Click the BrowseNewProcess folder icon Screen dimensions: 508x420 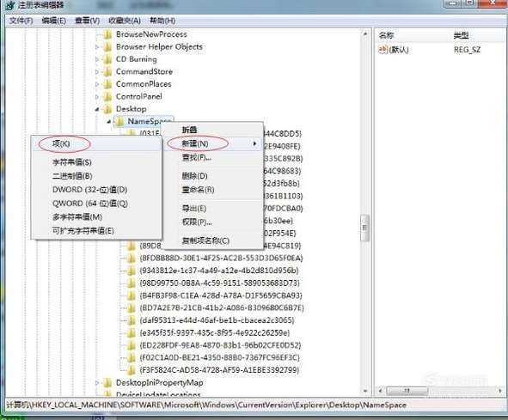tap(107, 34)
